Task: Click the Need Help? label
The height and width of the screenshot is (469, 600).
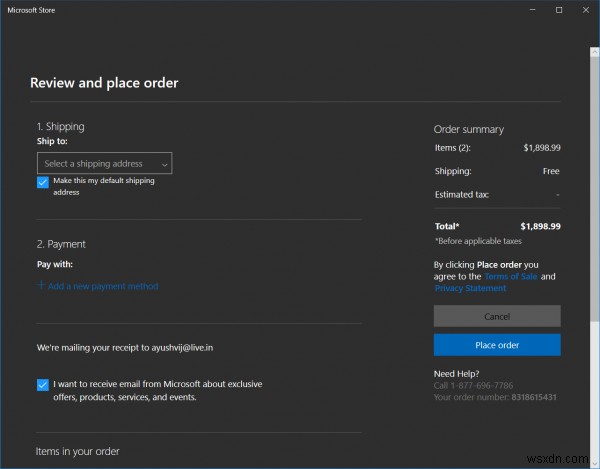Action: pos(457,374)
